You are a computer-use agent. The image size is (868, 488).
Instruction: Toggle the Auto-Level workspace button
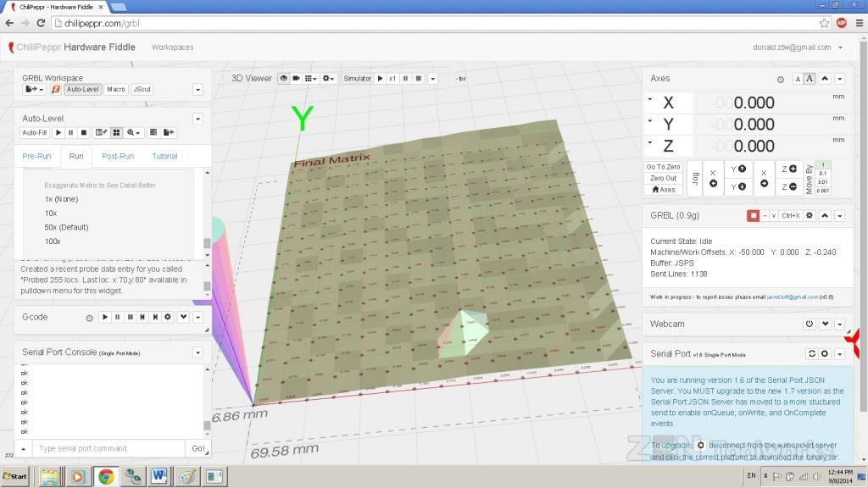(83, 89)
